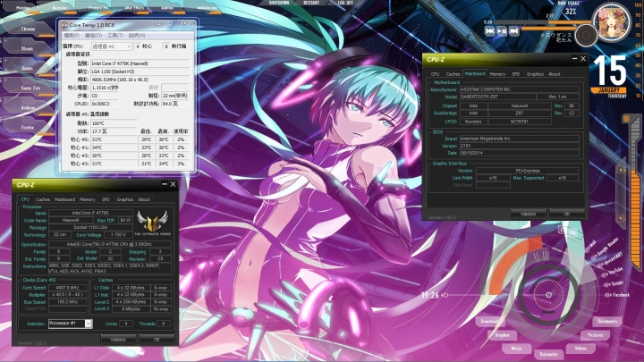Click the Core Temp title bar icon
The image size is (644, 362).
64,25
